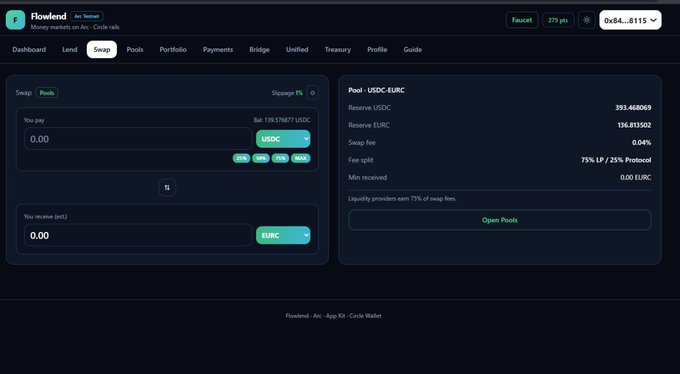680x374 pixels.
Task: Click the Reserve USDC value 393.468069
Action: point(633,108)
